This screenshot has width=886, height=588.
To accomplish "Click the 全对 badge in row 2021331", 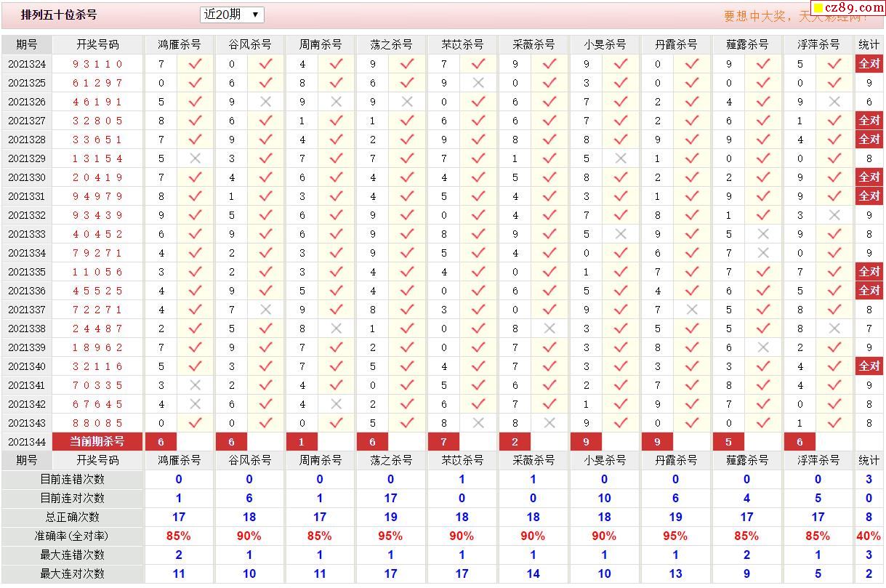I will [869, 196].
